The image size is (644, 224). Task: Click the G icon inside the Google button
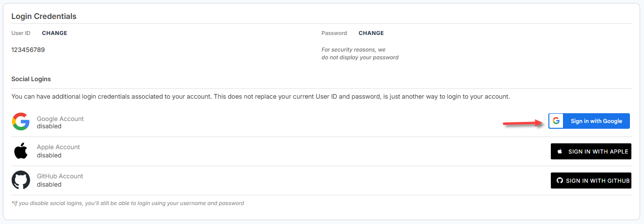click(556, 121)
